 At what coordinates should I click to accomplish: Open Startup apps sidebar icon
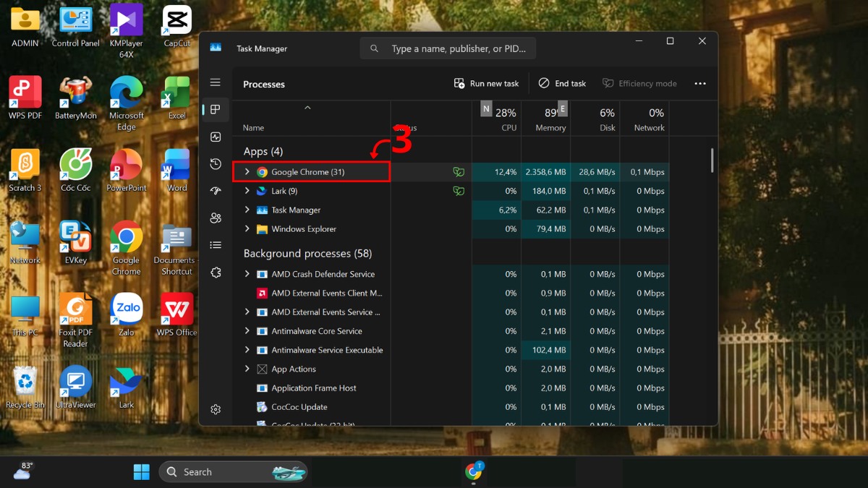216,191
